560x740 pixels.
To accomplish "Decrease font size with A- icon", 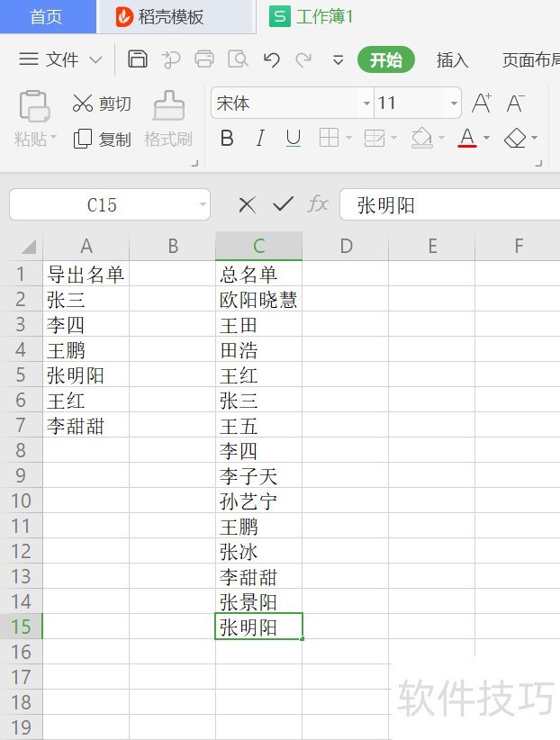I will [x=515, y=103].
